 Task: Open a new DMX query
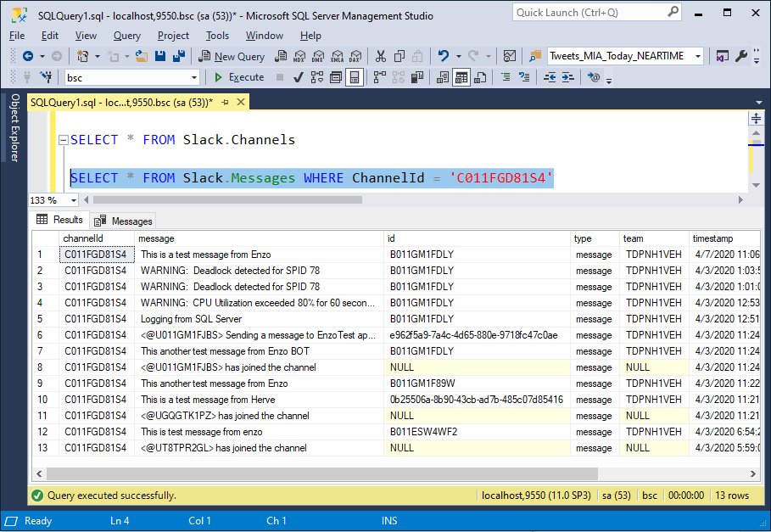tap(318, 56)
